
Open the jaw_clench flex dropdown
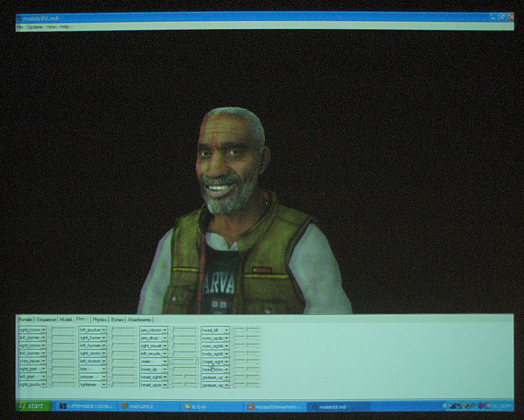click(x=154, y=330)
